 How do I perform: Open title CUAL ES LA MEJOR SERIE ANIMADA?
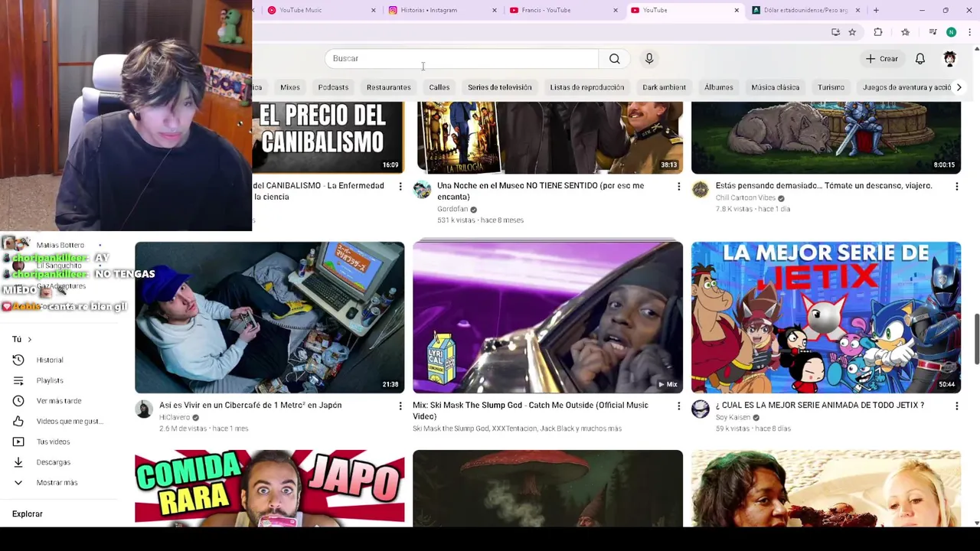[820, 406]
